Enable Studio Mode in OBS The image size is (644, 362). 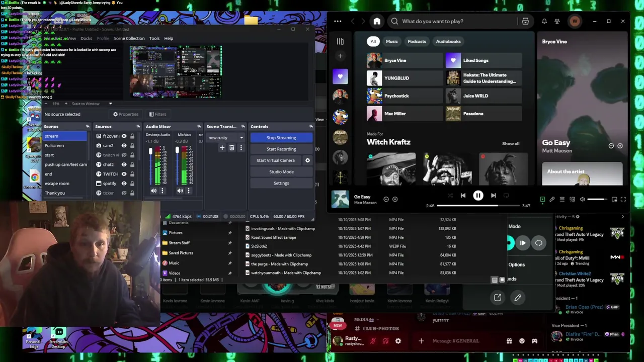tap(281, 172)
